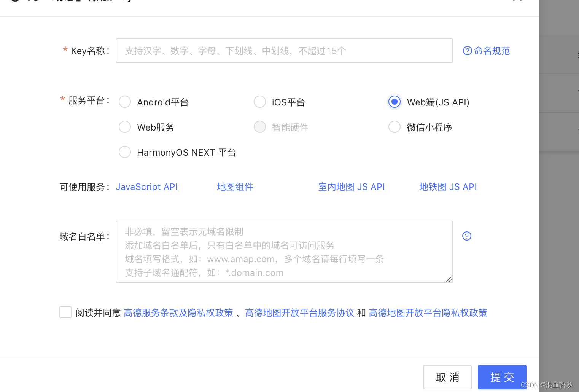Submit the form with 提交 button
The image size is (579, 392).
502,377
